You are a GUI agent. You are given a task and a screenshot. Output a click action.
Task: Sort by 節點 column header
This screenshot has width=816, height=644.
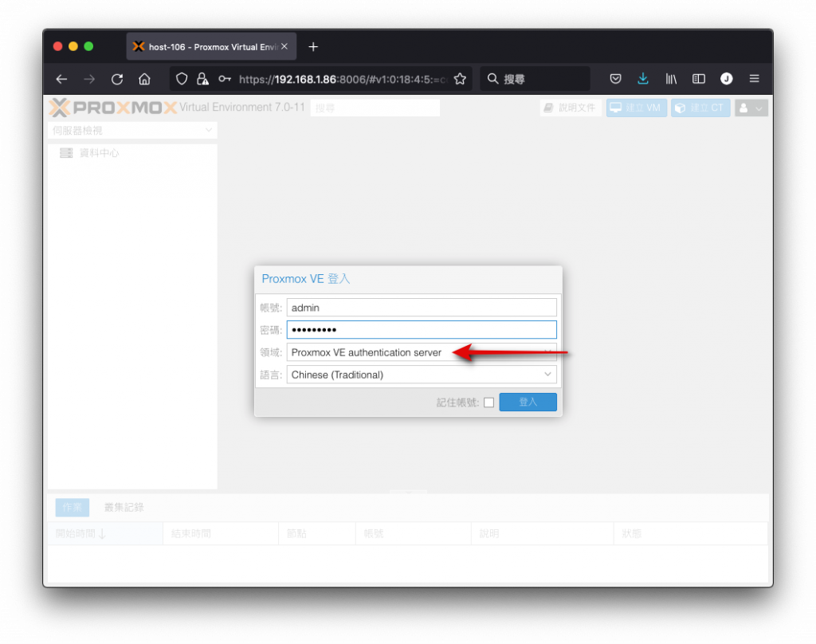[317, 534]
